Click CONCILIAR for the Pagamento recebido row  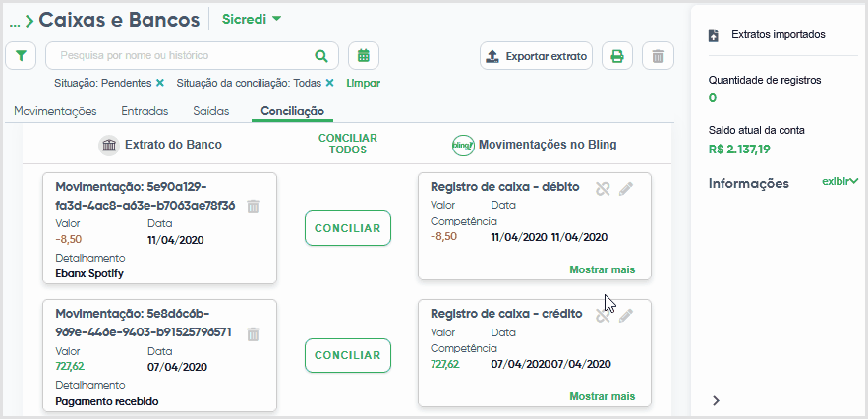point(348,355)
